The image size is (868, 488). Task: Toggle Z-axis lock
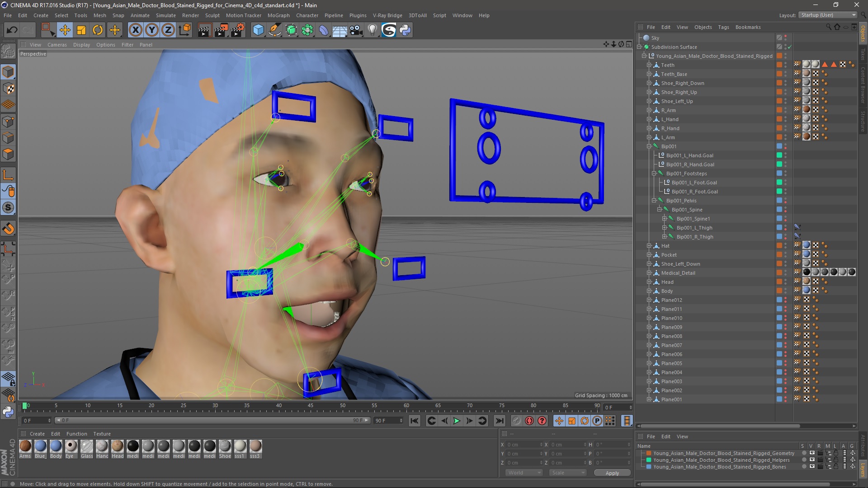click(168, 30)
